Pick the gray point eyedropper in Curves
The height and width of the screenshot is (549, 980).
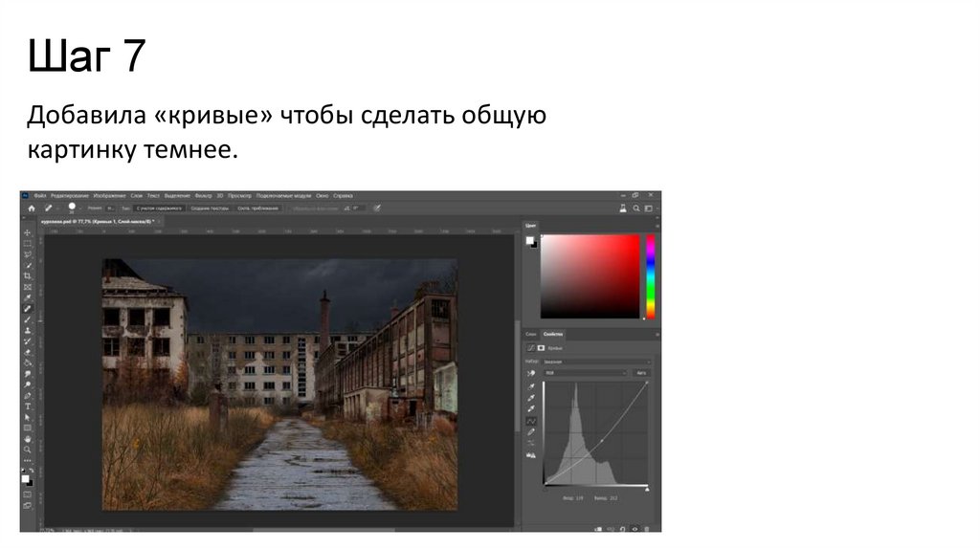[531, 398]
